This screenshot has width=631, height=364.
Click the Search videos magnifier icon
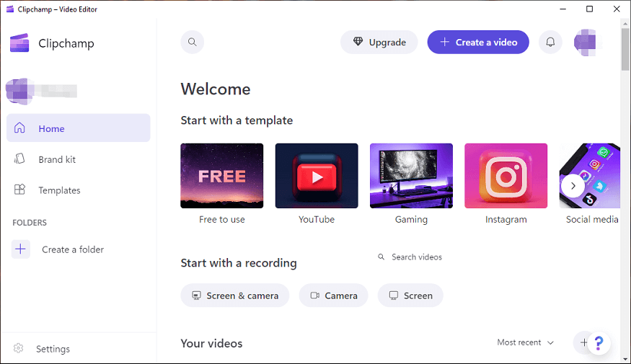coord(381,257)
